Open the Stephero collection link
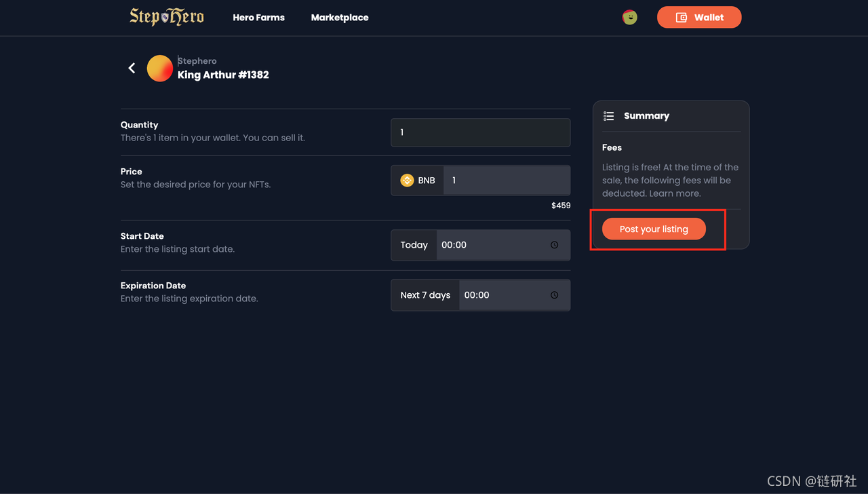 tap(197, 61)
